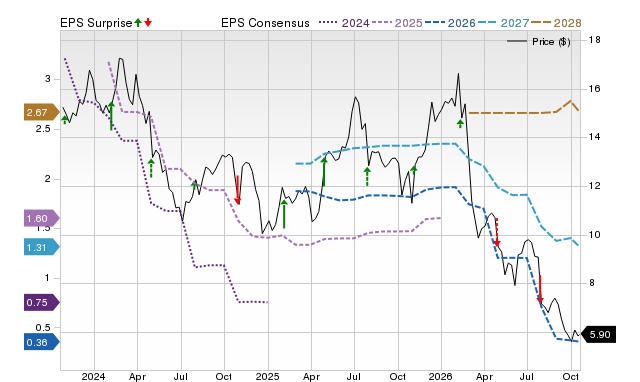
Task: Click the green surprise arrow between 2024 and Apr 2024
Action: coord(111,116)
